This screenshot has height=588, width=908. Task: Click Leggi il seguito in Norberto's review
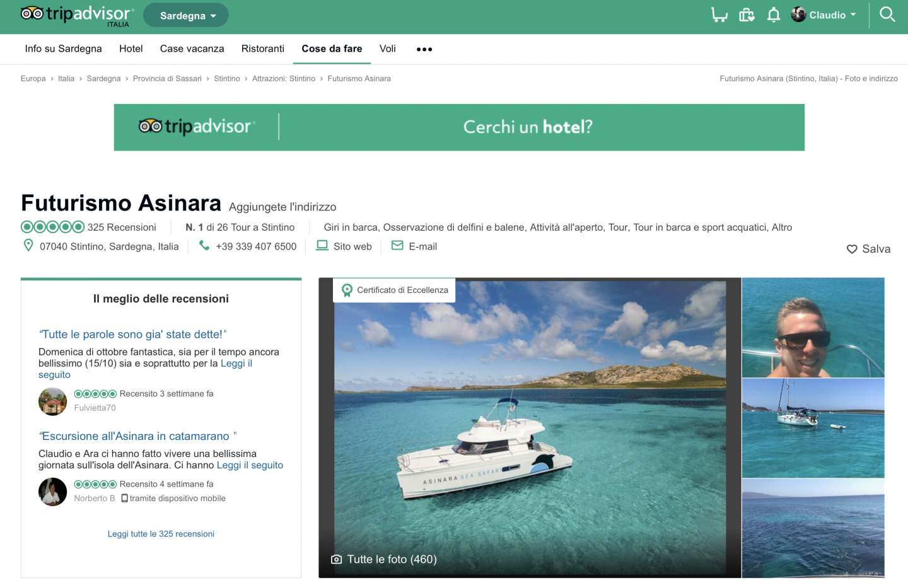pos(250,465)
